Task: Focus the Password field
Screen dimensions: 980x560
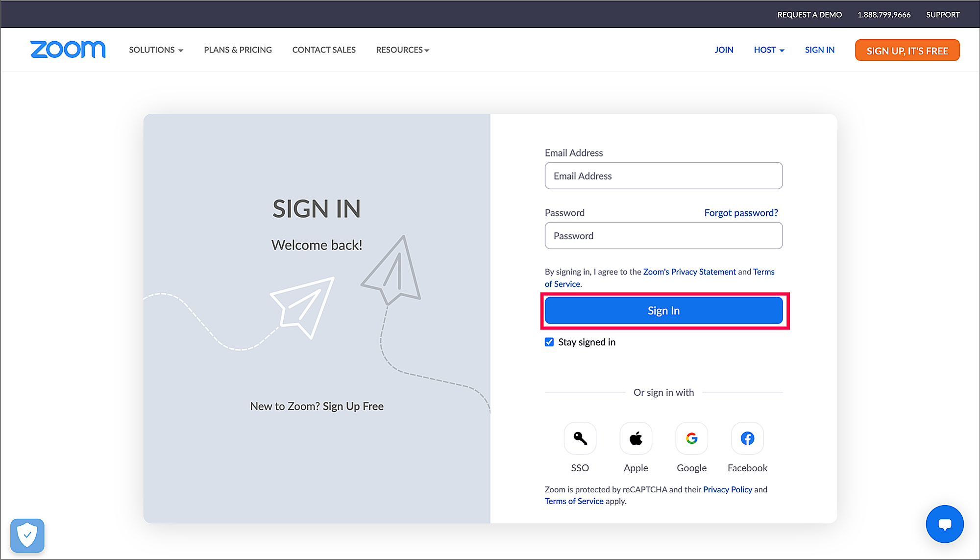Action: point(663,235)
